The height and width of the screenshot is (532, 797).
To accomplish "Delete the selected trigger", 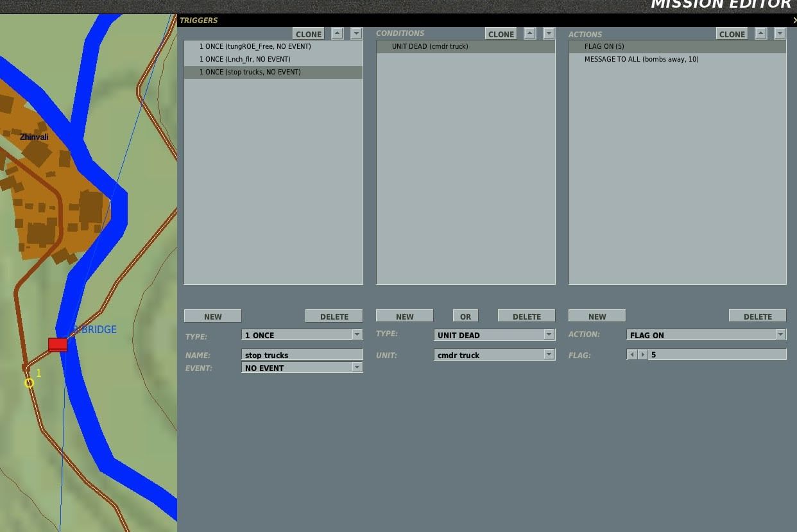I will 334,316.
